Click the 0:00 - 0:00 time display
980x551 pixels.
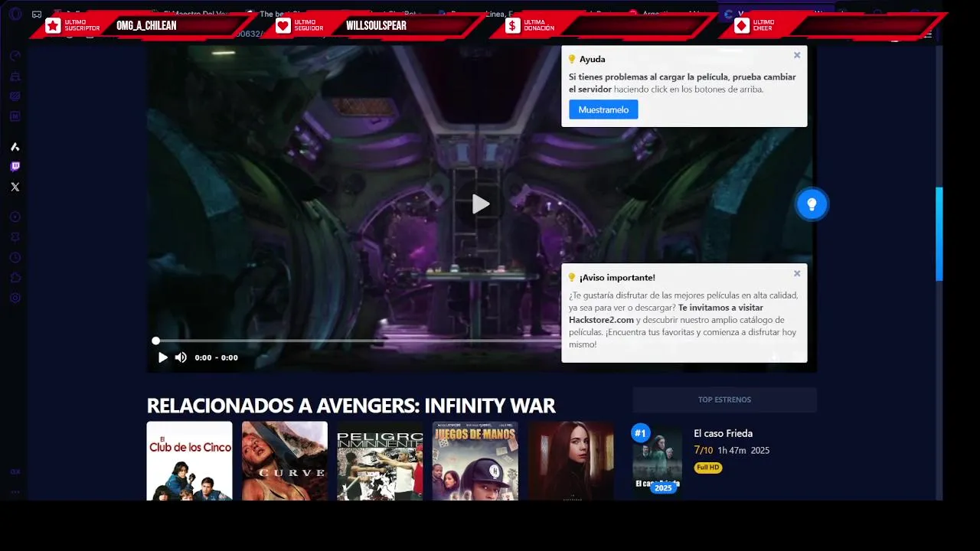tap(216, 357)
